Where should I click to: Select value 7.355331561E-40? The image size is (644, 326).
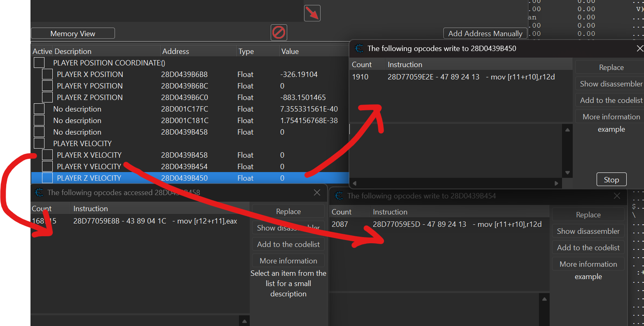point(309,109)
